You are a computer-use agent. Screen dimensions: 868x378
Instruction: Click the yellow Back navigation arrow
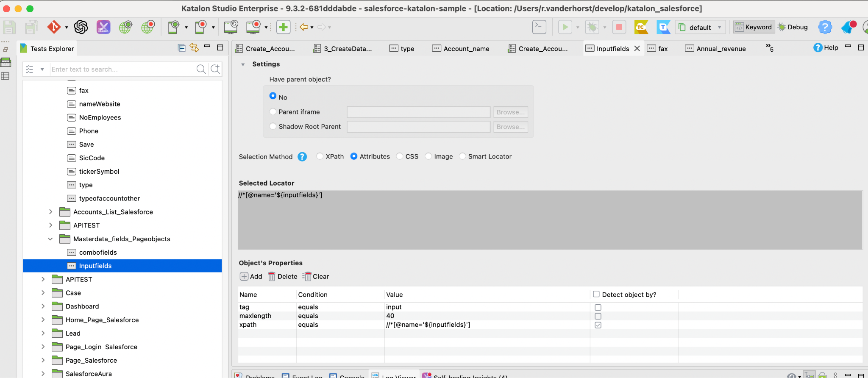(x=304, y=27)
